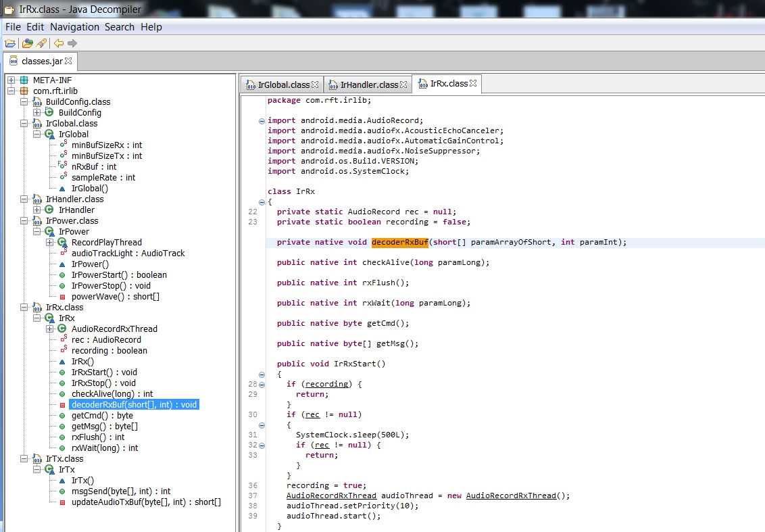The height and width of the screenshot is (532, 765).
Task: Close the IrHandler.class editor tab
Action: click(x=403, y=84)
